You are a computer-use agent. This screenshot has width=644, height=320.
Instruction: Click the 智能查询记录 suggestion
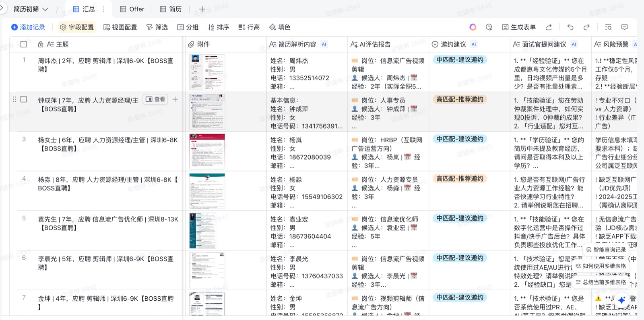(606, 250)
